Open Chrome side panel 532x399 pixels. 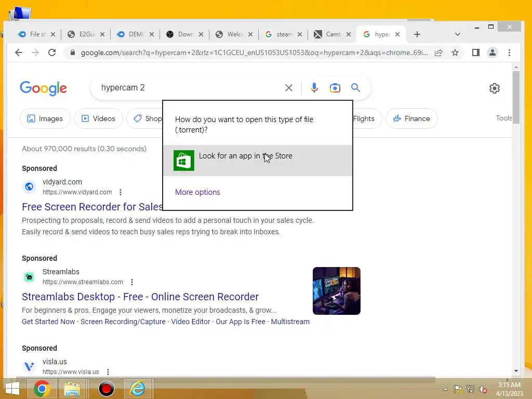(x=476, y=52)
